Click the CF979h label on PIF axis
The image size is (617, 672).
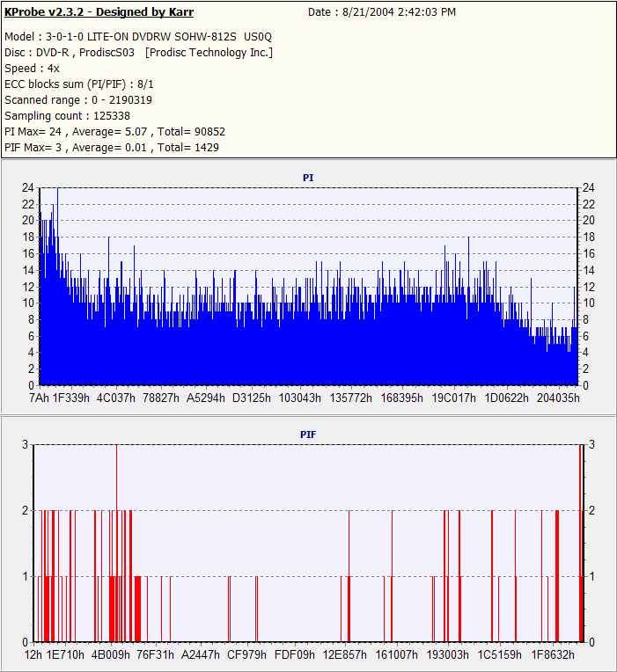246,655
